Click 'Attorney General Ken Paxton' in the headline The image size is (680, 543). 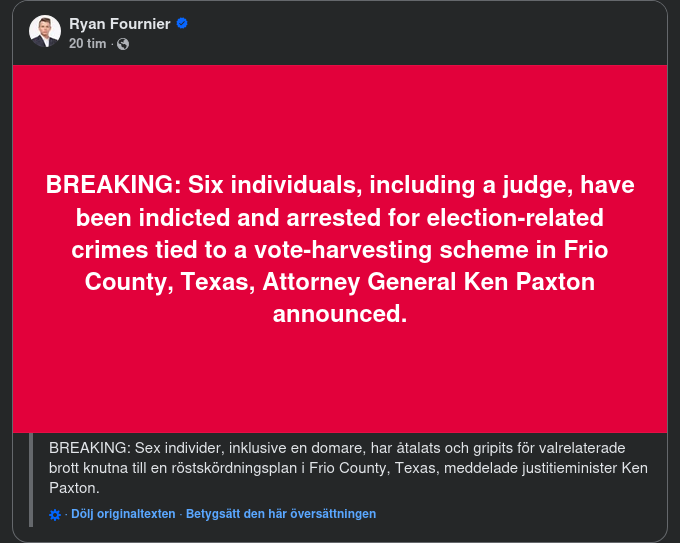[x=429, y=282]
